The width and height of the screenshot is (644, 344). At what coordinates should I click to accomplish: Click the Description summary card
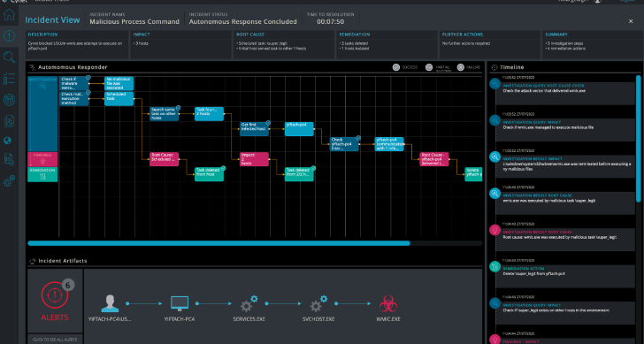pyautogui.click(x=77, y=45)
